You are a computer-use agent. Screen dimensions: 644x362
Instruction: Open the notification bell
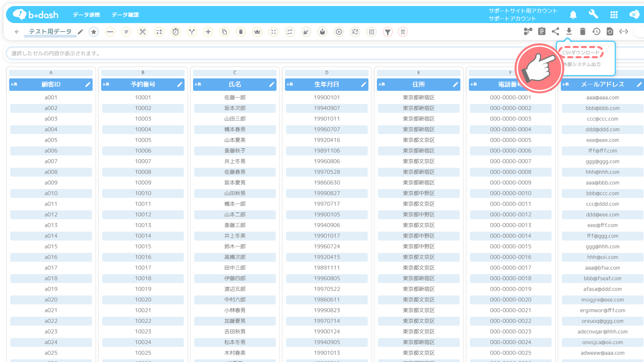point(573,15)
